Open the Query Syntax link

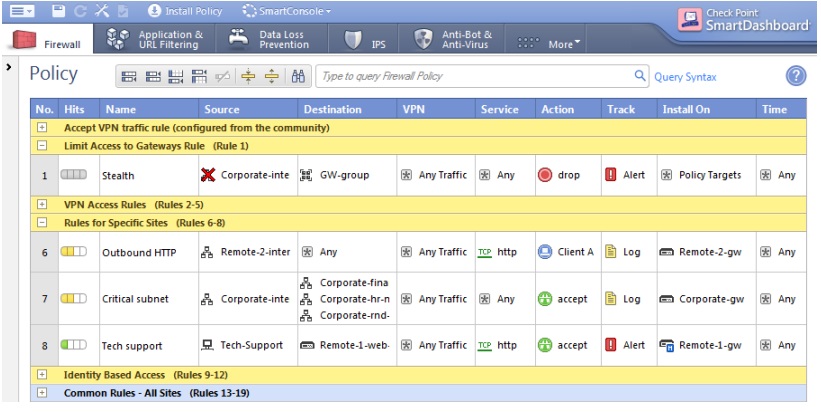[x=685, y=77]
